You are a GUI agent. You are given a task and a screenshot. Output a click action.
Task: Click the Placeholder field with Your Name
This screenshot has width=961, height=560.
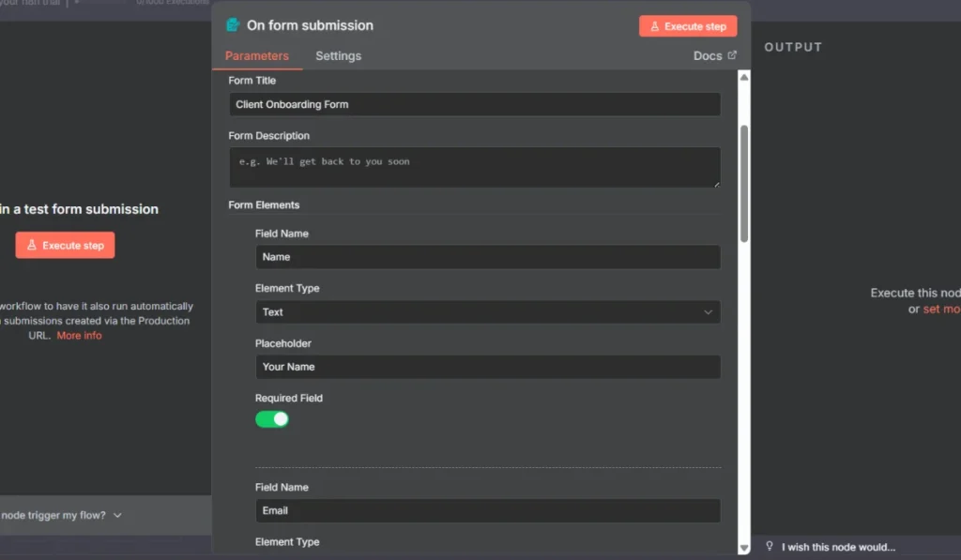click(487, 367)
